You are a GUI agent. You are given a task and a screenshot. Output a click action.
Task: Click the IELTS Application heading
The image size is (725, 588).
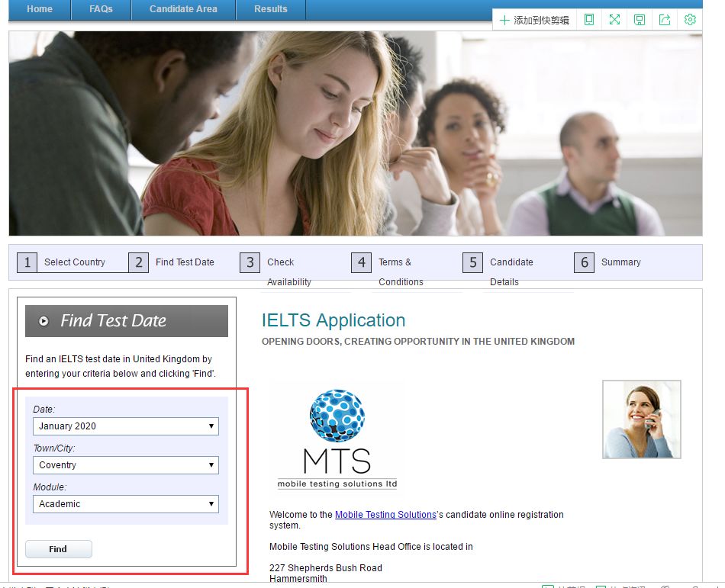[x=333, y=320]
